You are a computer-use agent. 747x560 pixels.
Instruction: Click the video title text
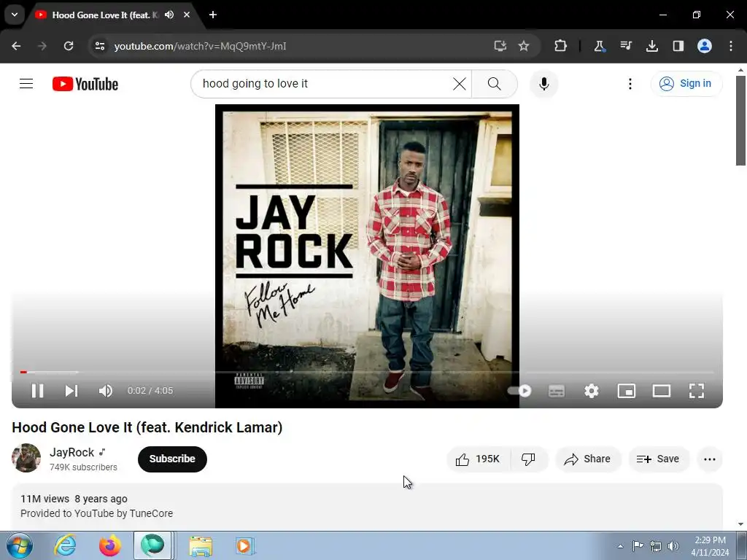click(147, 427)
